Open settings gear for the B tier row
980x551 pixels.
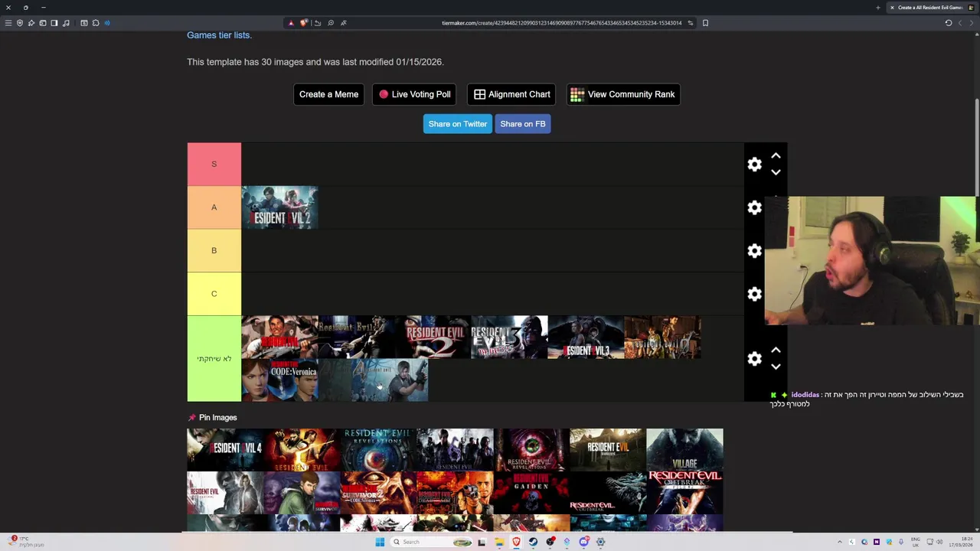coord(754,251)
